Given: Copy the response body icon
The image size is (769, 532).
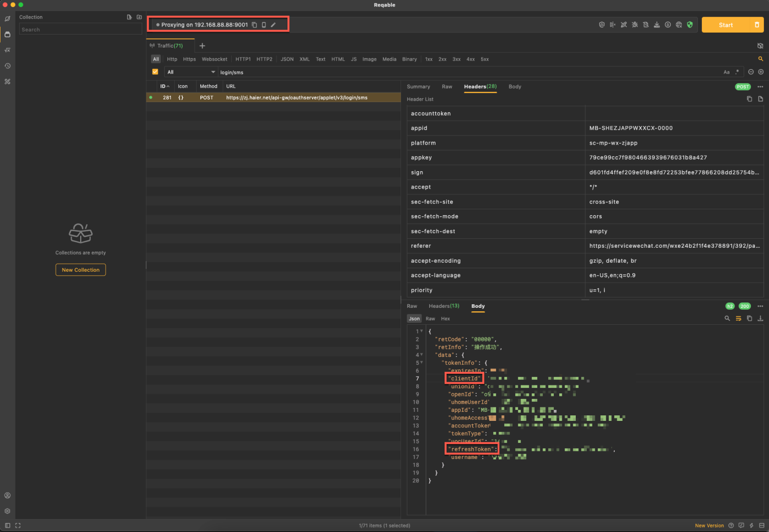Looking at the screenshot, I should click(x=749, y=318).
